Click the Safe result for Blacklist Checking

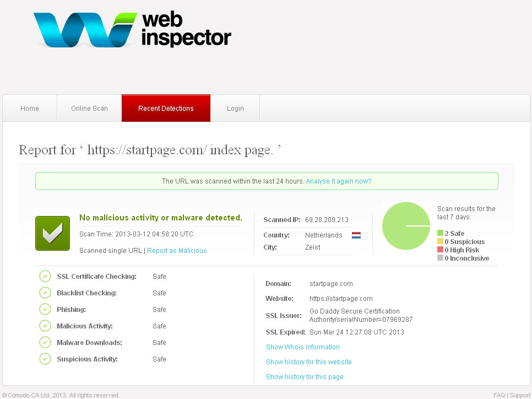pyautogui.click(x=159, y=293)
